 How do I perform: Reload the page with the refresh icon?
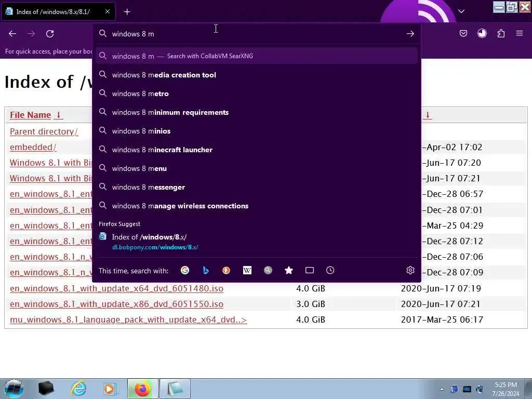50,34
